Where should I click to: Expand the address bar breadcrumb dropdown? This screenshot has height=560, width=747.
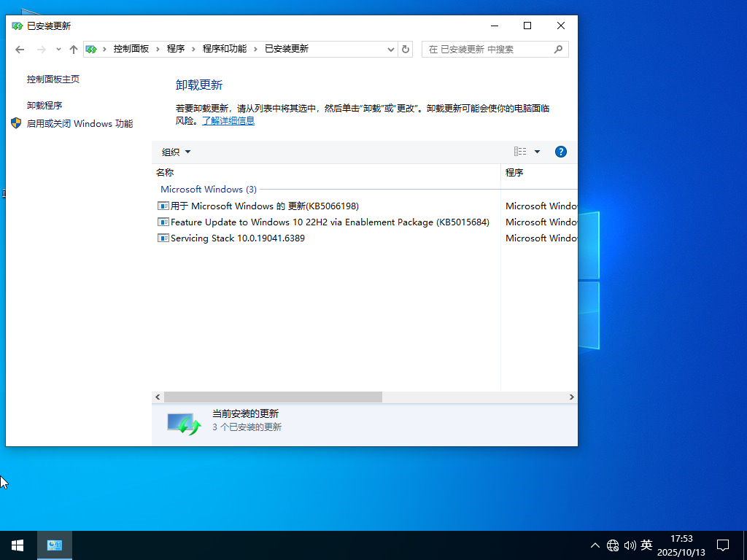pos(392,49)
